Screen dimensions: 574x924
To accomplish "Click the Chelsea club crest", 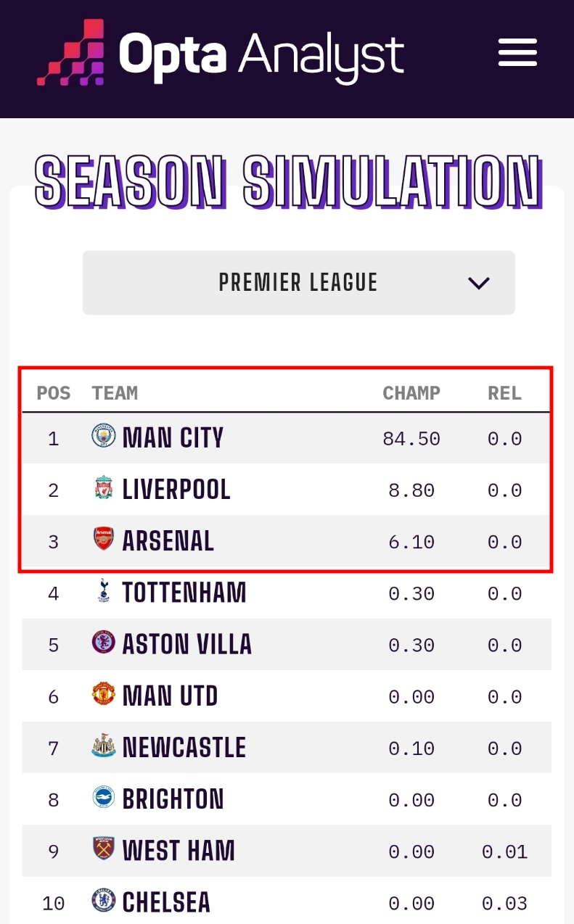I will (x=104, y=902).
